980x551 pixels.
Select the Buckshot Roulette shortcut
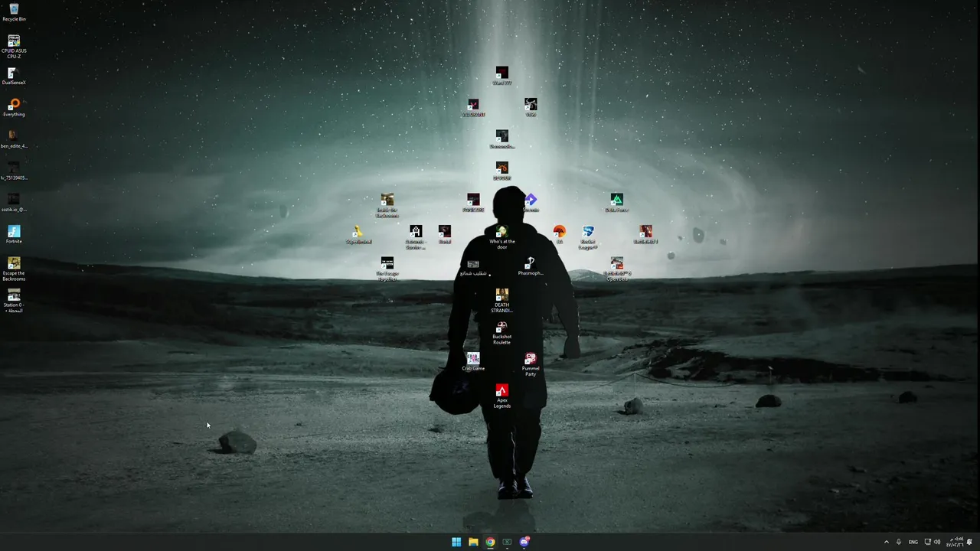501,333
